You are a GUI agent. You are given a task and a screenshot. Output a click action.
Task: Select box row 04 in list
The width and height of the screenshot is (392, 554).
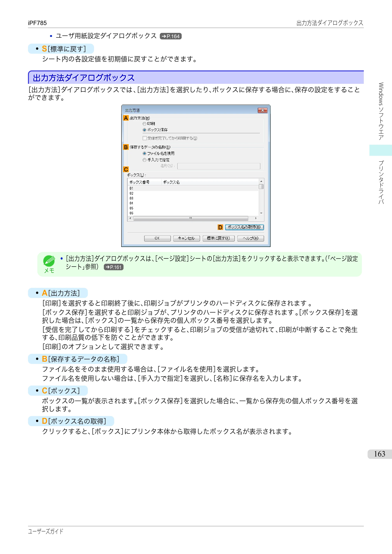(193, 203)
